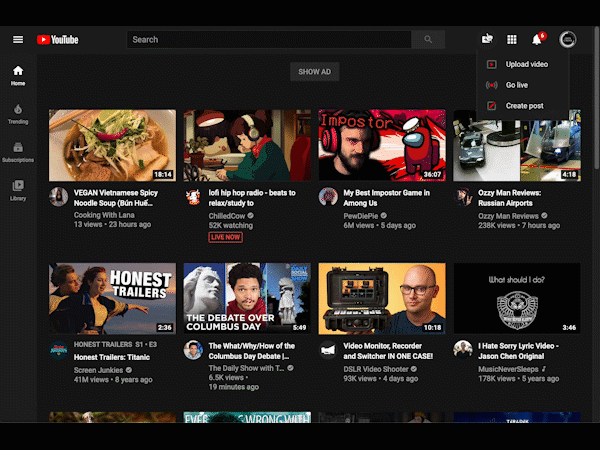Open Library in sidebar
The image size is (600, 450).
18,190
